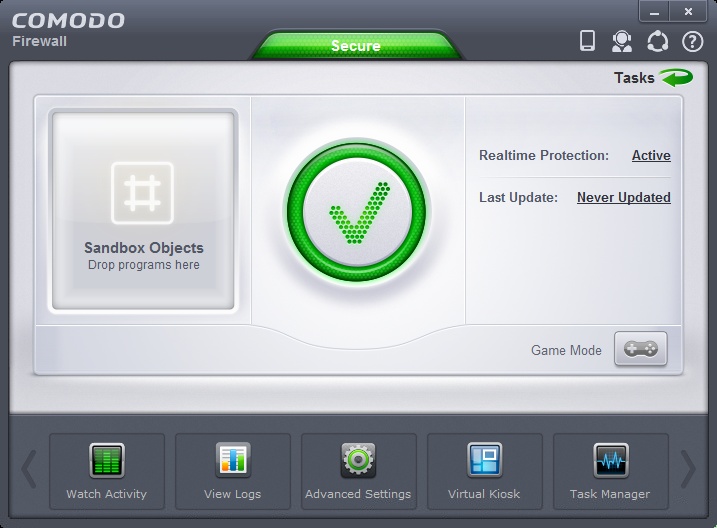
Task: Minimize the Comodo Firewall window
Action: tap(656, 11)
